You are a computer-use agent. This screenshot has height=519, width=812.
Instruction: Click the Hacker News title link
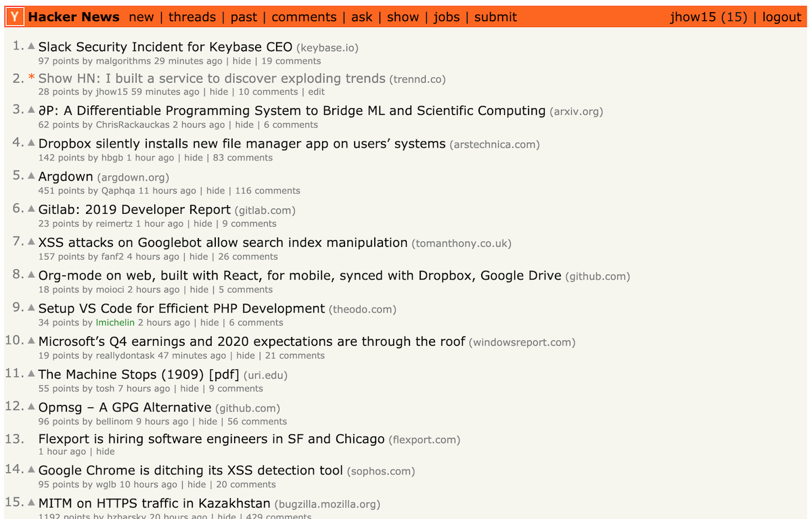pyautogui.click(x=74, y=17)
